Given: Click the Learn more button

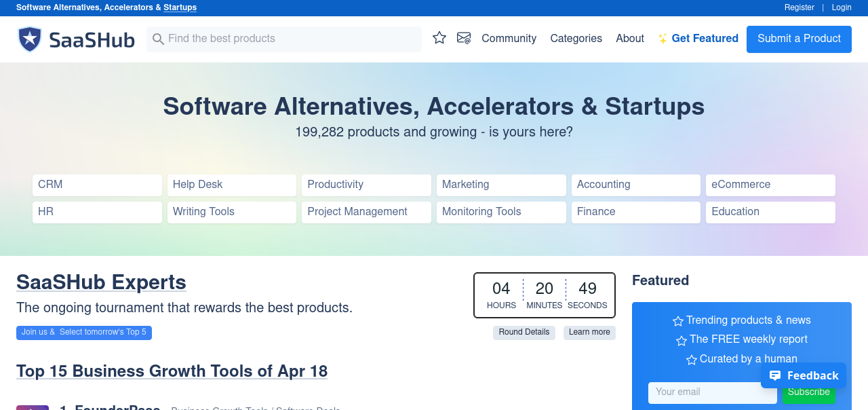Looking at the screenshot, I should [x=589, y=333].
